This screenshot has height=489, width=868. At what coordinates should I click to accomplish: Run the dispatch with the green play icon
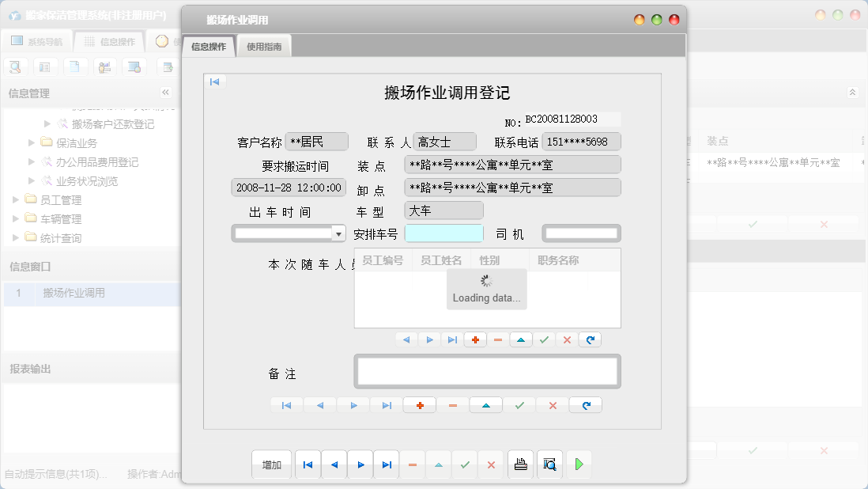[x=579, y=464]
